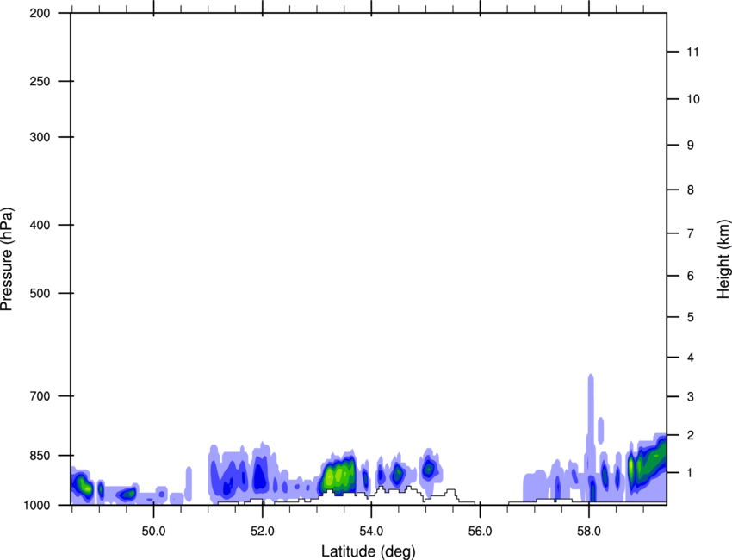Select the 200 pressure tick label
732x560 pixels.
tap(40, 13)
